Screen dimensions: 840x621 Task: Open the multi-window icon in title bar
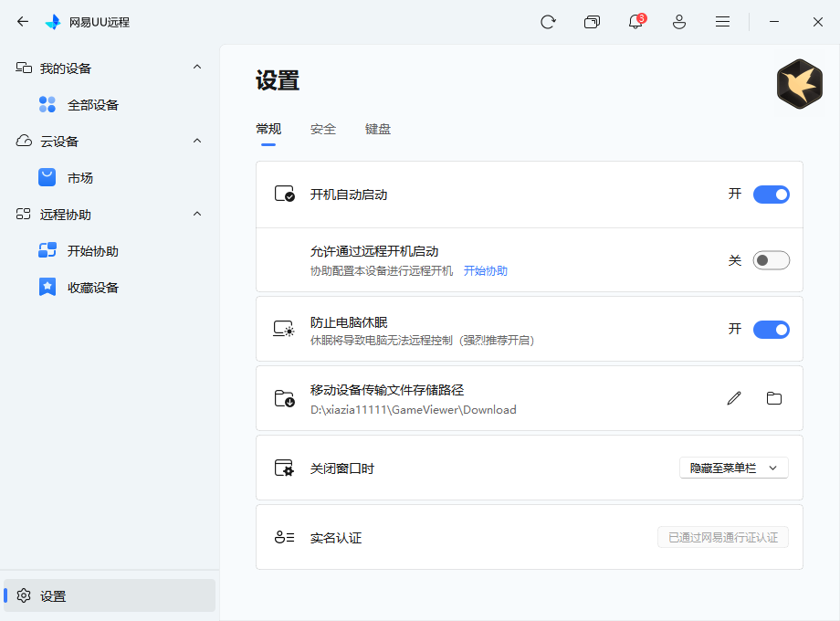click(x=592, y=22)
